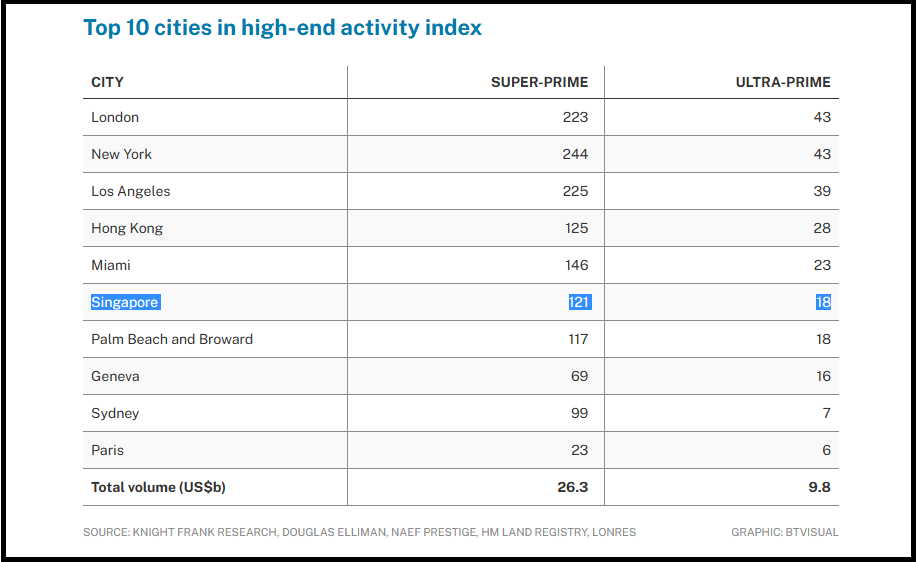
Task: Click Singapore's highlighted ultra-prime value 18
Action: [822, 302]
